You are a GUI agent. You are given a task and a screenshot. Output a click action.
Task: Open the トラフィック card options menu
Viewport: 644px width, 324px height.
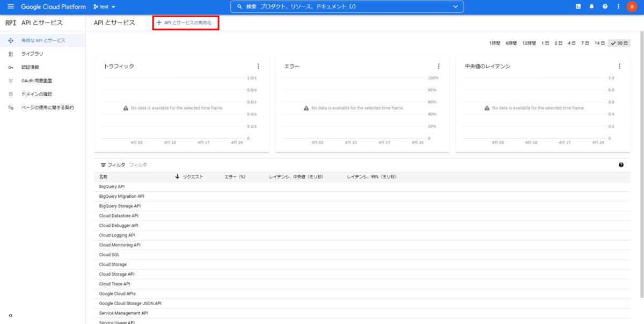(x=259, y=66)
